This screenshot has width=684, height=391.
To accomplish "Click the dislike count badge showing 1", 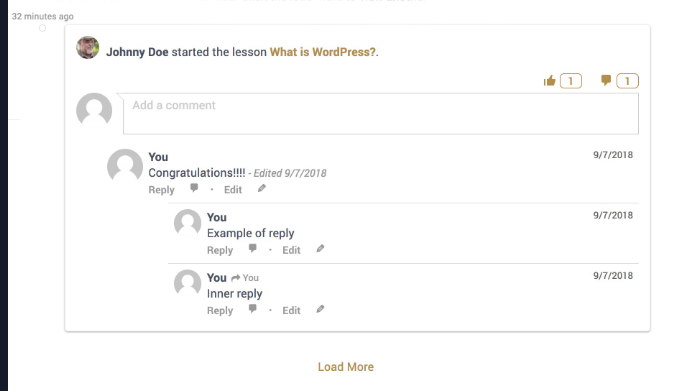I will (627, 81).
